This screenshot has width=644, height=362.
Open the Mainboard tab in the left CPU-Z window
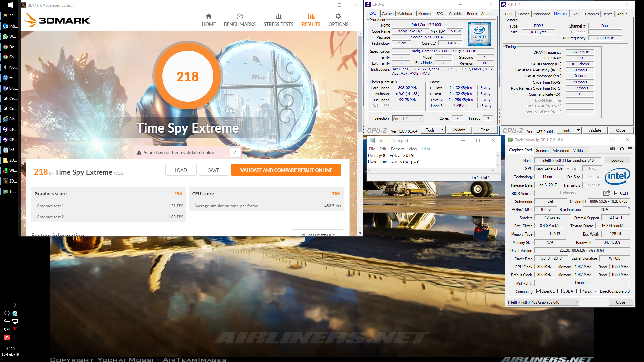pos(406,14)
